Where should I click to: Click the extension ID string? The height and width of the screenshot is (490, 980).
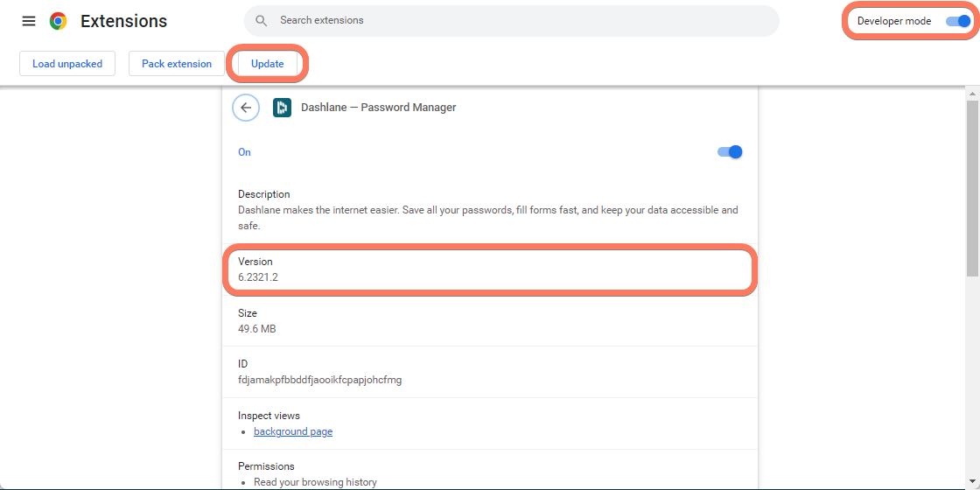[320, 380]
